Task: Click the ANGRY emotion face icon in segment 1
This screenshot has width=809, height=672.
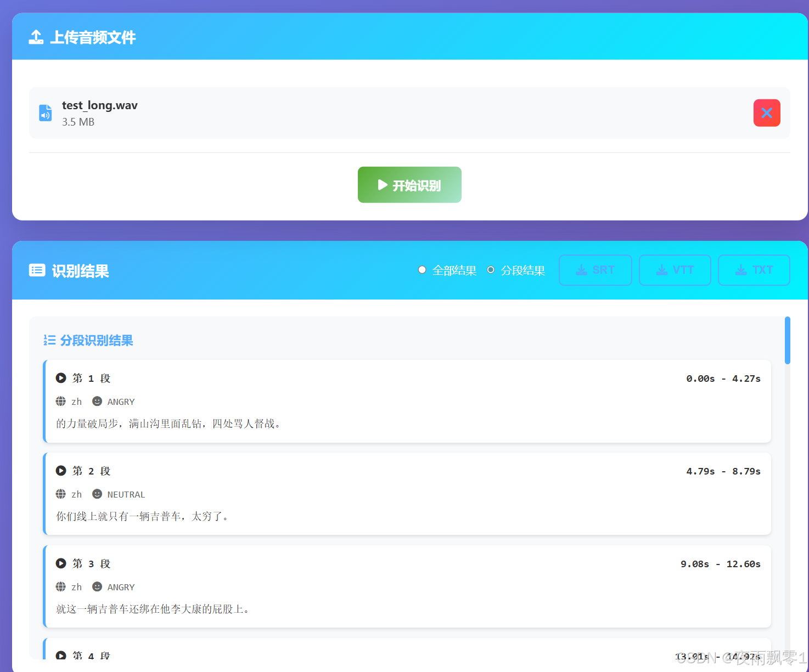Action: click(97, 402)
